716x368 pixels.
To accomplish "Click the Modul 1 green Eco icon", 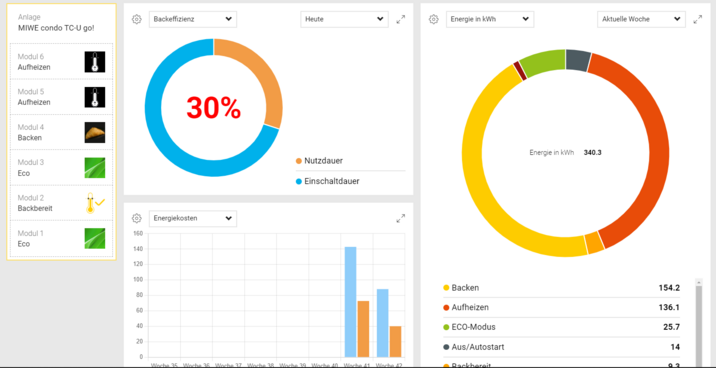I will tap(95, 238).
